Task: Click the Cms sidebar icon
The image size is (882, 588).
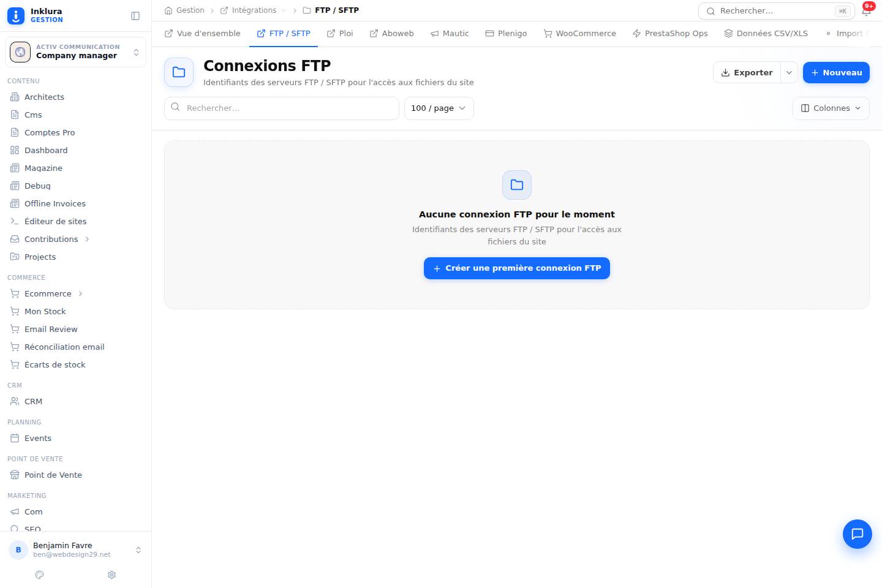Action: [x=15, y=115]
